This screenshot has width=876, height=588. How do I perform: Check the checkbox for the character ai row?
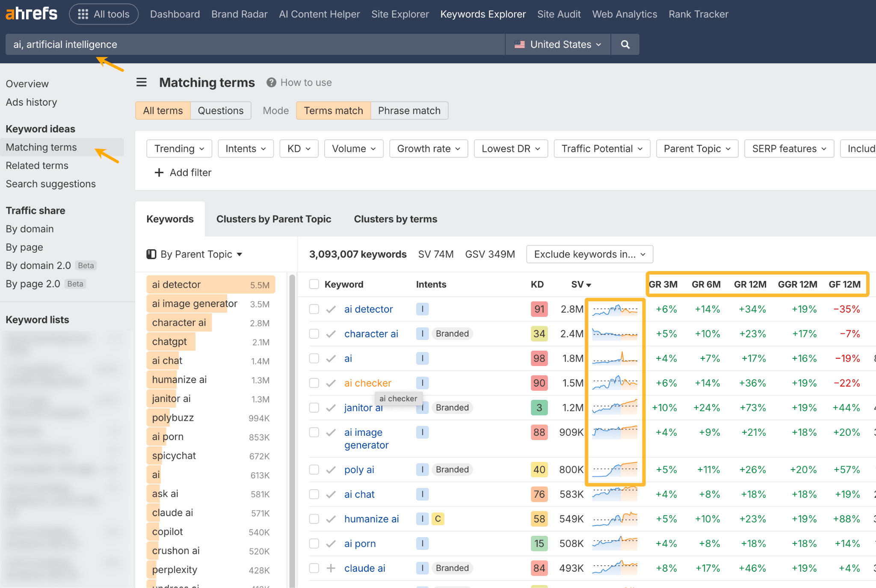pyautogui.click(x=314, y=334)
